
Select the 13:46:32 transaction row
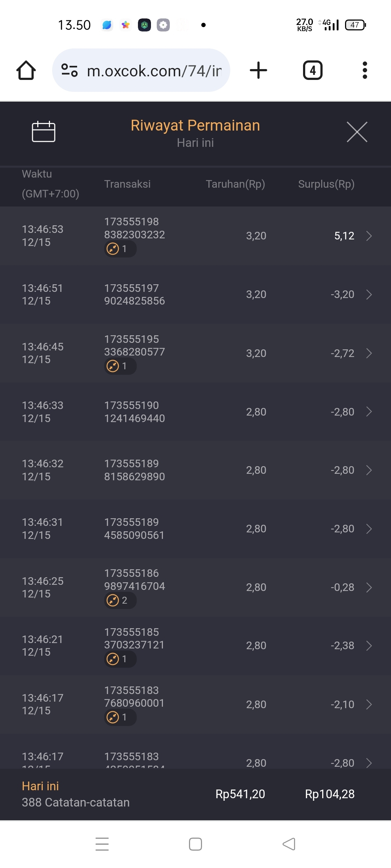195,470
